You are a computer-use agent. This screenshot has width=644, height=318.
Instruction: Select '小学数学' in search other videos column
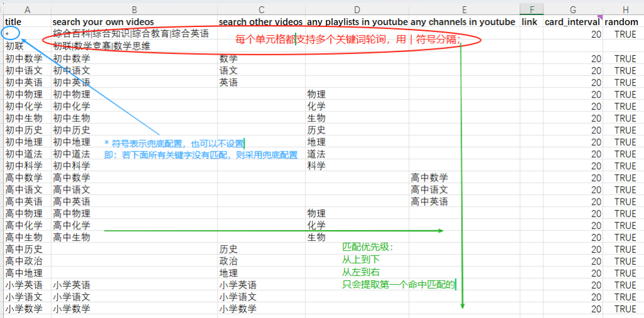[x=262, y=309]
